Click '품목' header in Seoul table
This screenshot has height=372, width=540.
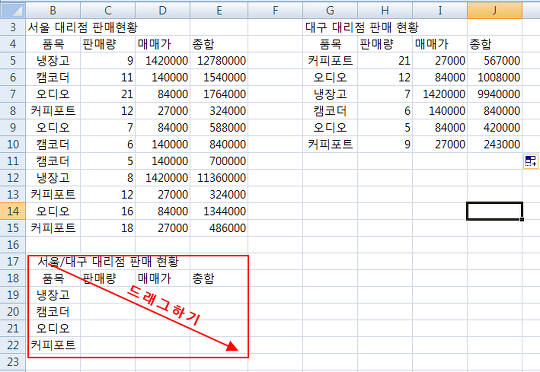point(53,44)
